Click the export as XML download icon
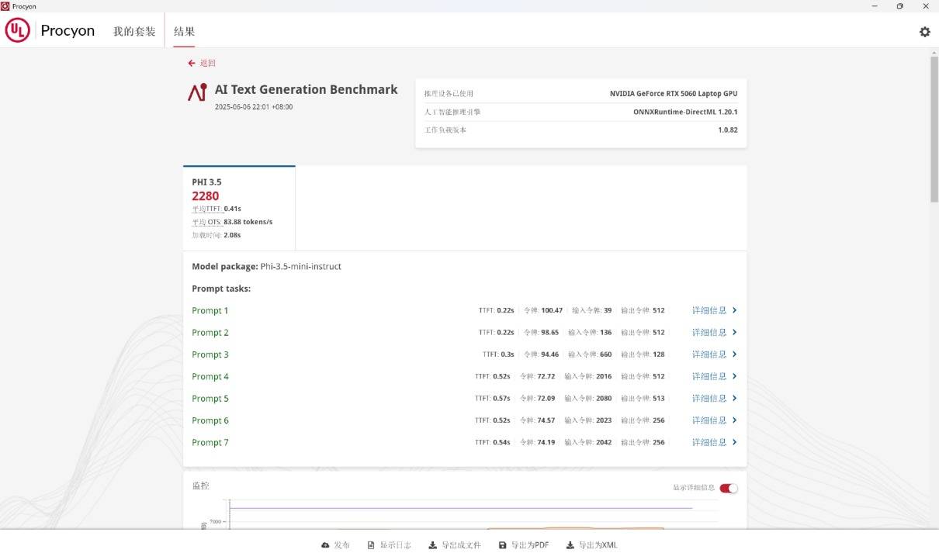Image resolution: width=939 pixels, height=560 pixels. 570,545
